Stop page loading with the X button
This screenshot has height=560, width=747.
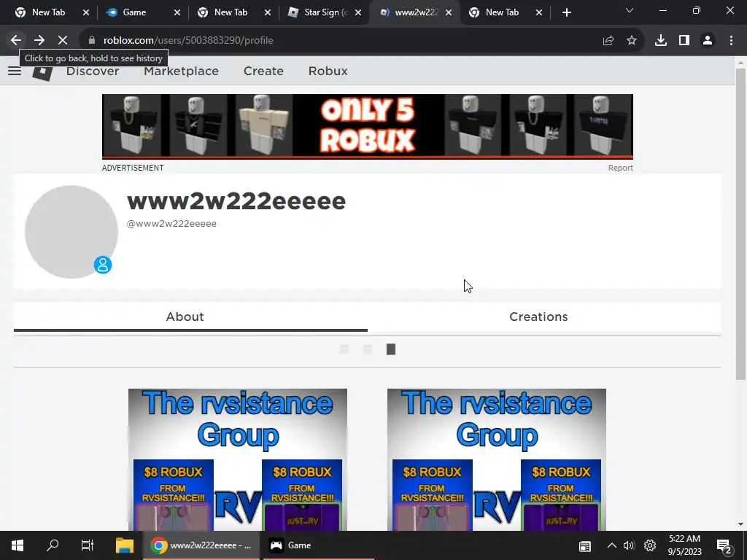[63, 41]
